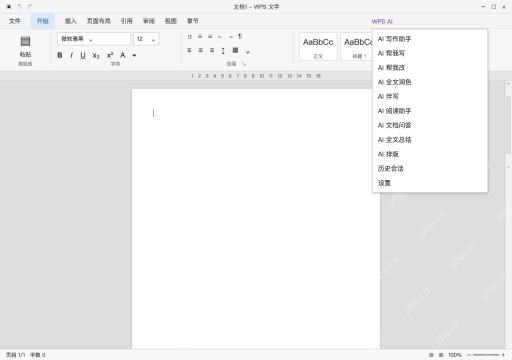Click the increase indent icon

coord(230,37)
